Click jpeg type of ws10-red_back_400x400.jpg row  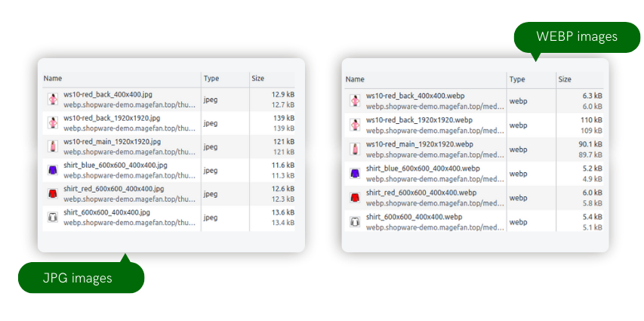pyautogui.click(x=211, y=99)
